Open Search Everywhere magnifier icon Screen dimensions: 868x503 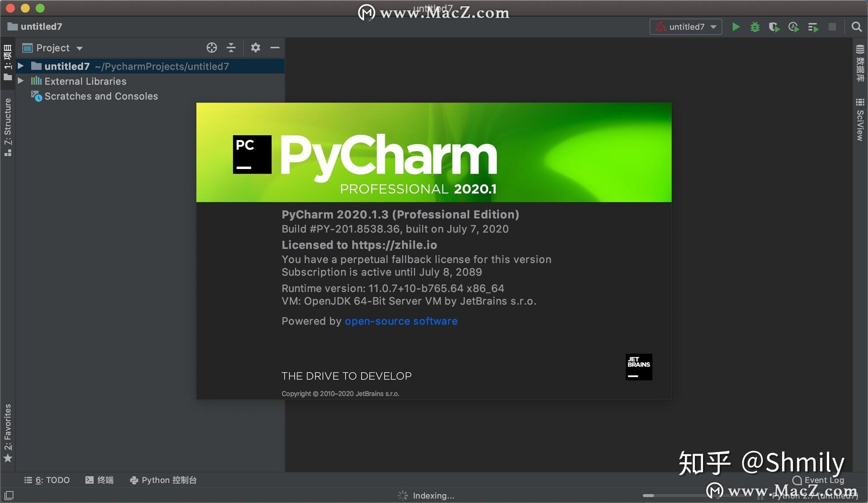click(856, 27)
